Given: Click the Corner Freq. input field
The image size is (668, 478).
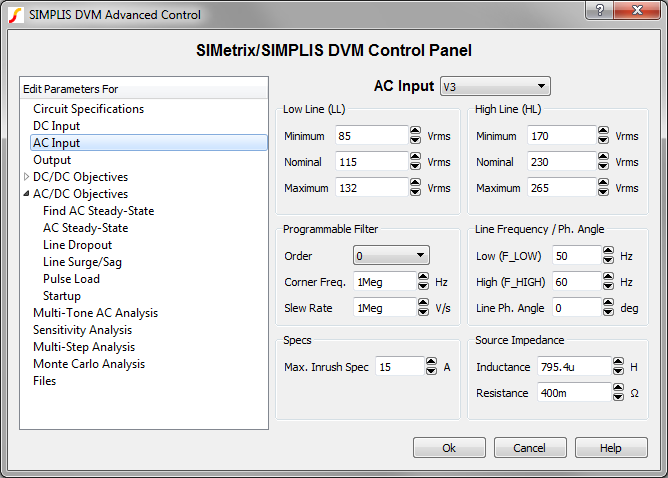Looking at the screenshot, I should (x=384, y=282).
